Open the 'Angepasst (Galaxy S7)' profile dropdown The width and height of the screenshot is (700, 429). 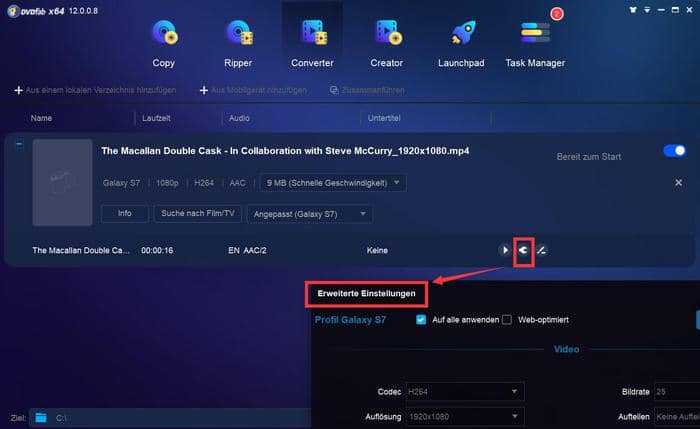pyautogui.click(x=310, y=214)
